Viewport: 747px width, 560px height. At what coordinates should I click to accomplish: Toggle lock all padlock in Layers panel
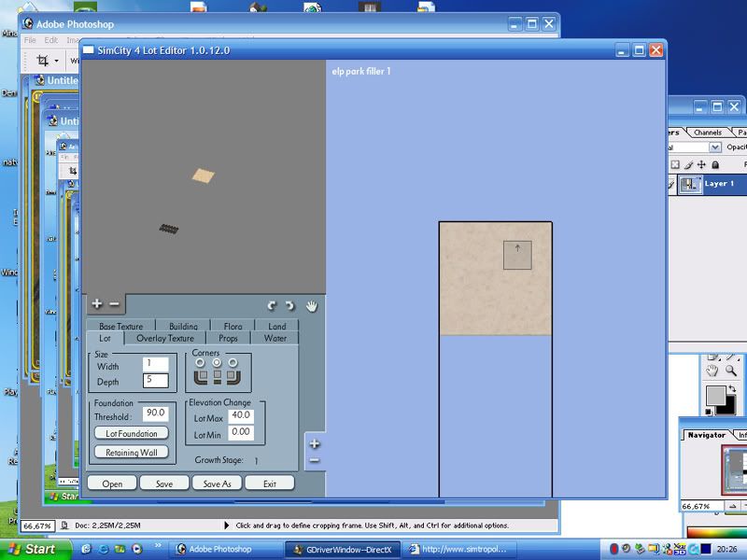pos(715,165)
